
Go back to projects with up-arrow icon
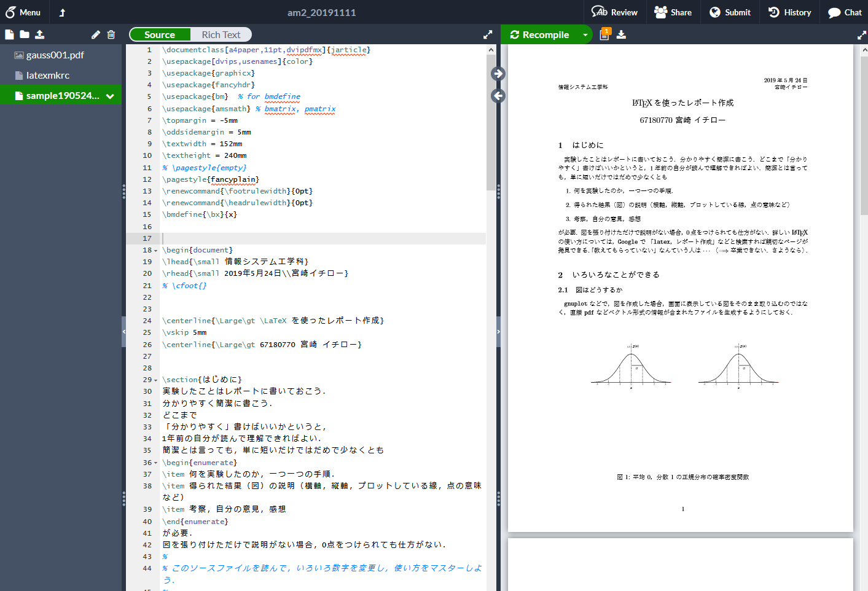[x=62, y=12]
